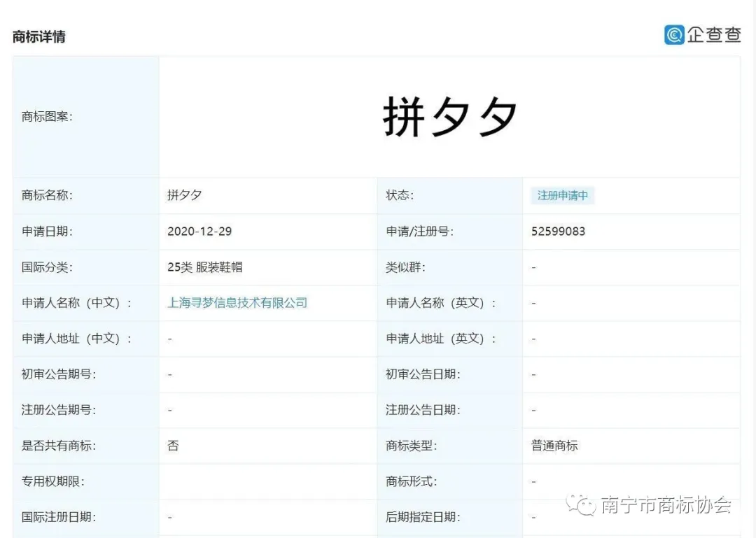
Task: Click the 状态 label
Action: tap(400, 195)
